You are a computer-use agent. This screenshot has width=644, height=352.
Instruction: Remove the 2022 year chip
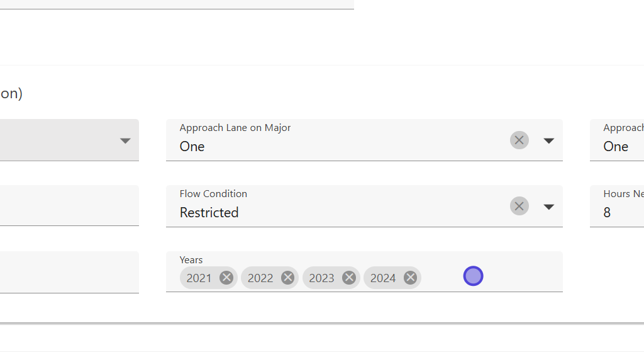287,278
